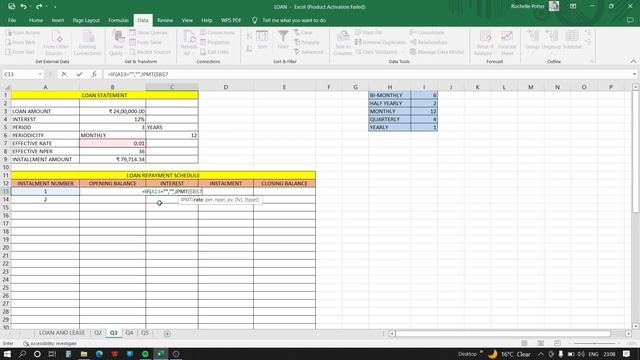The width and height of the screenshot is (640, 360).
Task: Click the zoom slider in status bar
Action: [594, 343]
